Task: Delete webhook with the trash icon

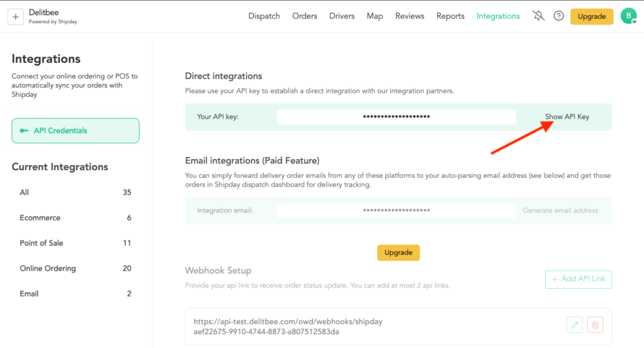Action: [x=595, y=325]
